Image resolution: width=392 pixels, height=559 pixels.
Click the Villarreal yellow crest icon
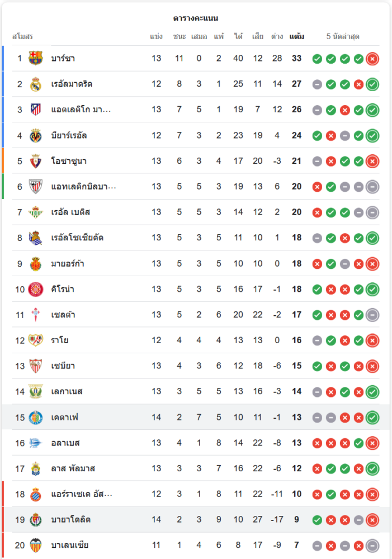click(x=36, y=135)
